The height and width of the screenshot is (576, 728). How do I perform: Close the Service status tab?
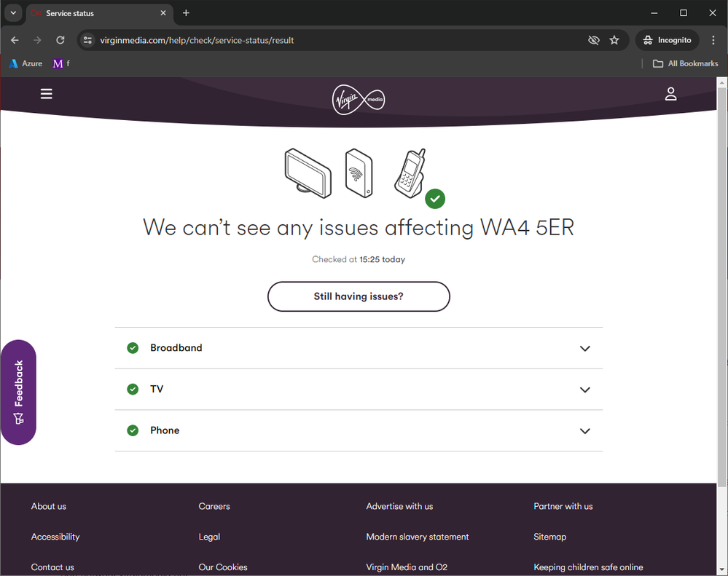point(163,13)
